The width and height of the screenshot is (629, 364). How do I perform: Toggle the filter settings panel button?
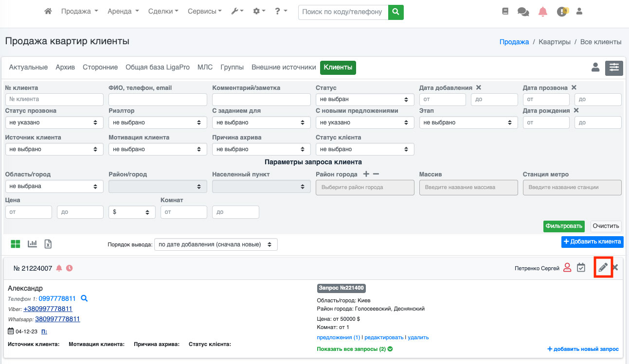(614, 68)
